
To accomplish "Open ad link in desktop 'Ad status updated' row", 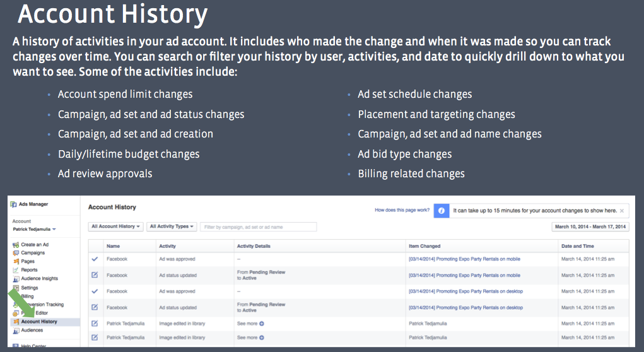I will click(465, 307).
